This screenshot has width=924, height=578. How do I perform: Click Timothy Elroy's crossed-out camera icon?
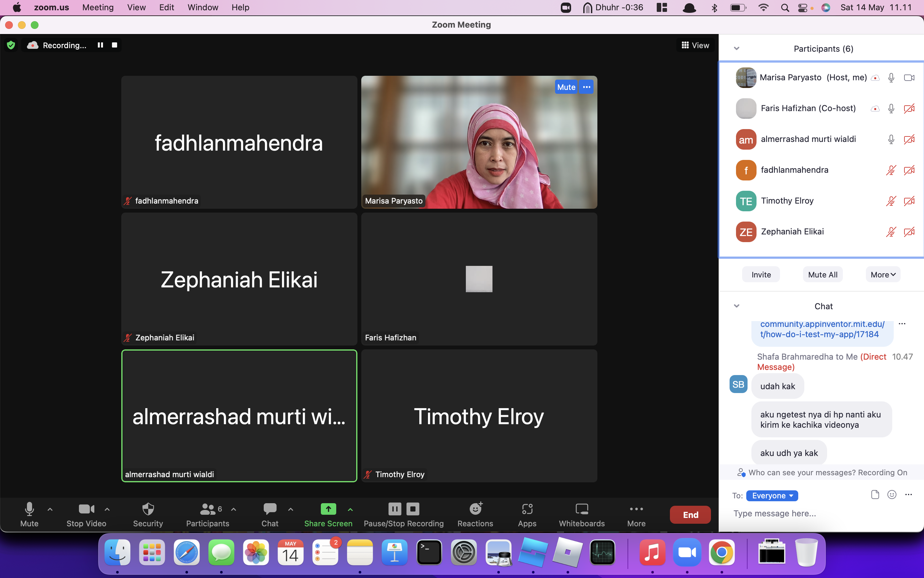coord(909,201)
